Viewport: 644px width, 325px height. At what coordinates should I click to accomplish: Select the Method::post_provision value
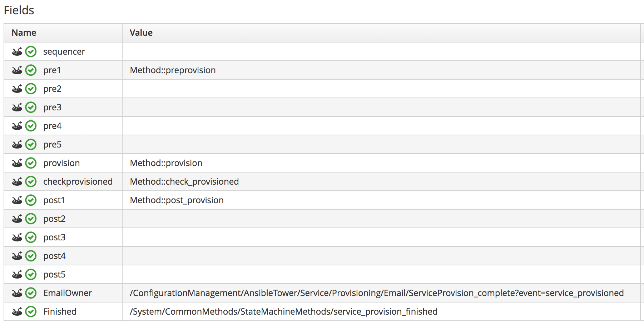click(177, 200)
